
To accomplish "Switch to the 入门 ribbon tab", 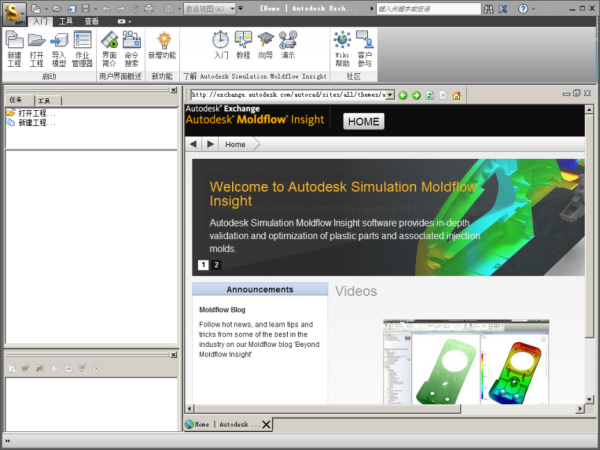I will 40,21.
